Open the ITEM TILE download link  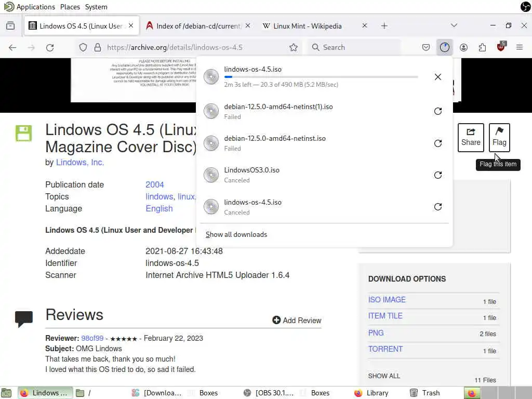385,316
